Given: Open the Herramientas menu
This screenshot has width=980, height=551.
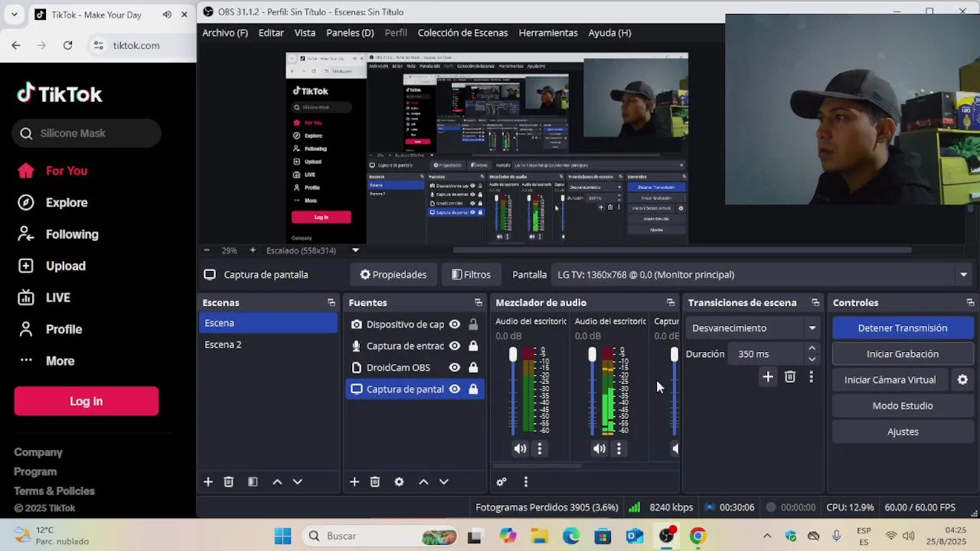Looking at the screenshot, I should coord(548,33).
